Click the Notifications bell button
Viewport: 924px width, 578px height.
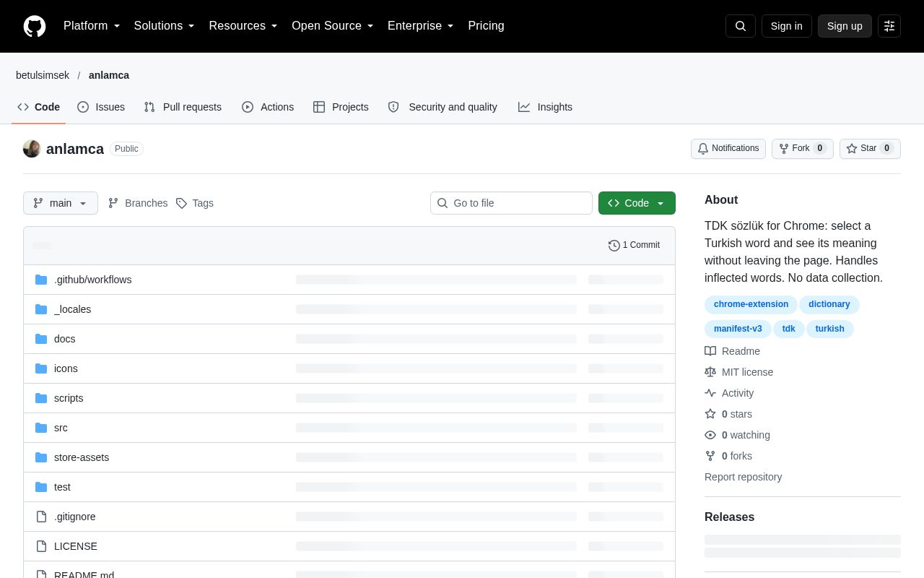pos(728,149)
